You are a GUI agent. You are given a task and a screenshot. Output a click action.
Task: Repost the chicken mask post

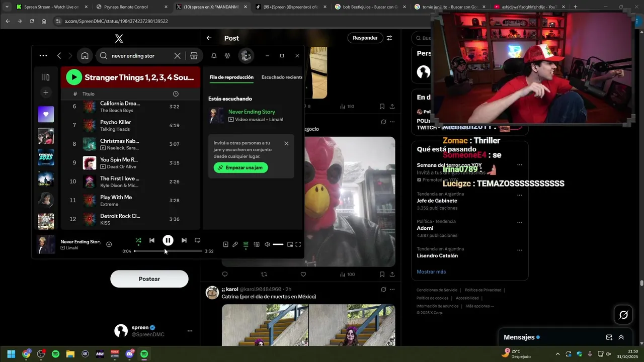264,274
